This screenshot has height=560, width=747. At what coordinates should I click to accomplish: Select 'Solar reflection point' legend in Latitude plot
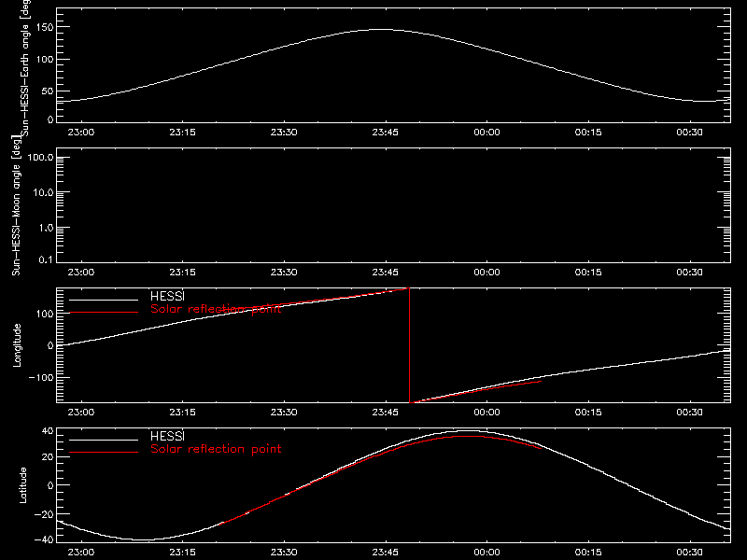(216, 449)
